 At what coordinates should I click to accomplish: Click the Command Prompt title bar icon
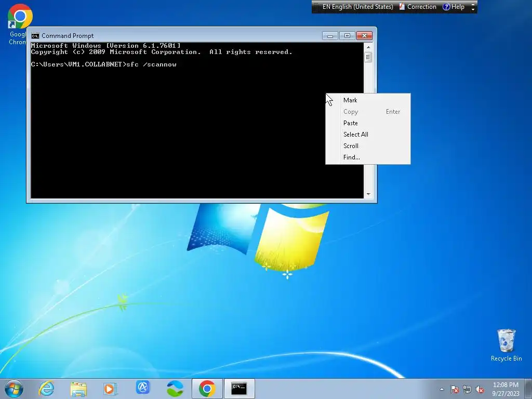35,36
